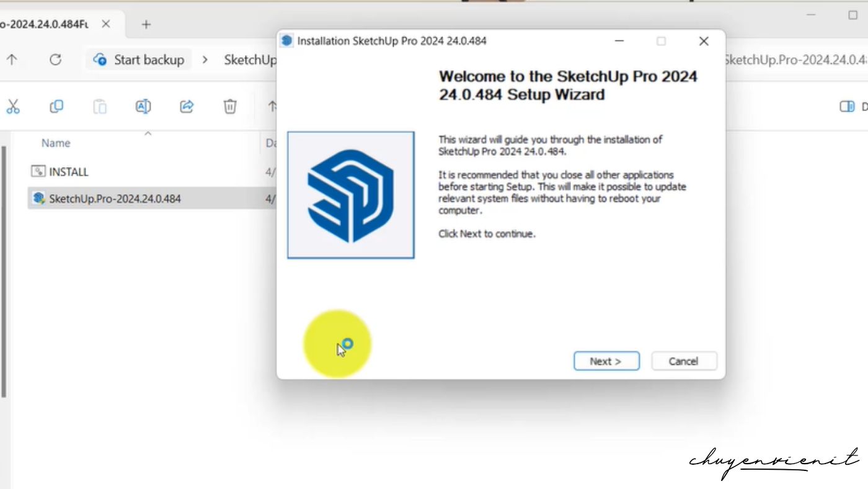Click the installer title bar SketchUp icon

point(286,41)
